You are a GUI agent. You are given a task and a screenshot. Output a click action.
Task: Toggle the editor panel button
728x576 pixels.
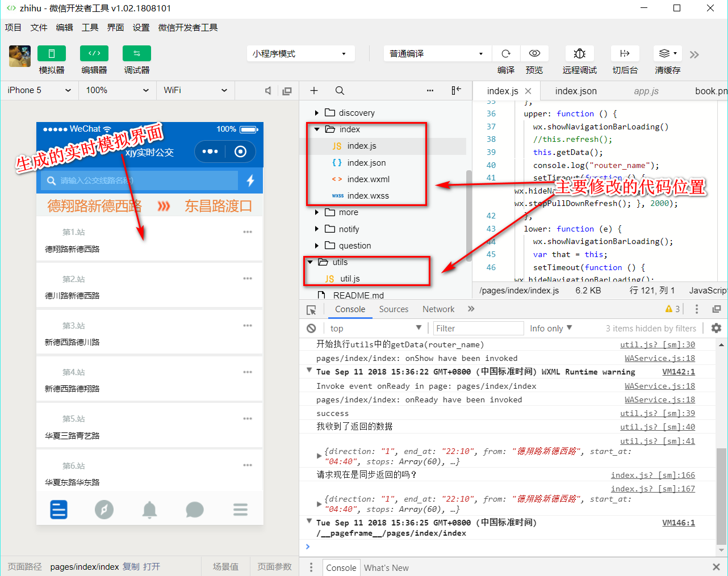94,53
